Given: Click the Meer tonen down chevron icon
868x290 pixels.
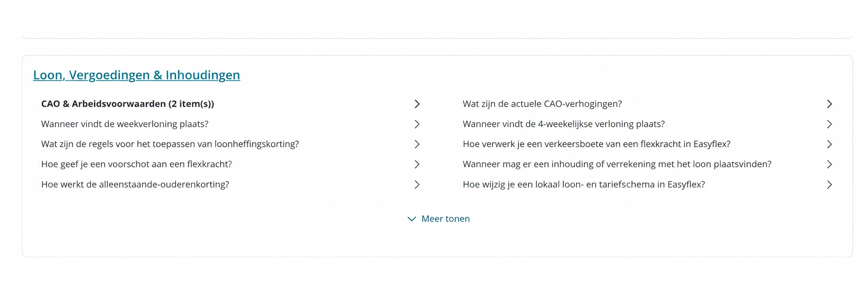Looking at the screenshot, I should [412, 219].
